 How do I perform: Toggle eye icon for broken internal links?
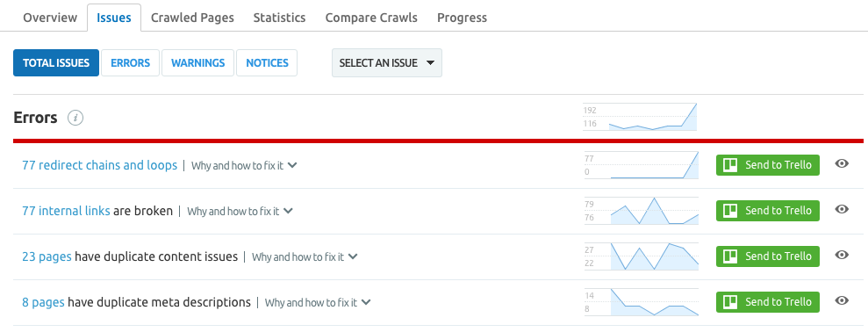click(842, 209)
